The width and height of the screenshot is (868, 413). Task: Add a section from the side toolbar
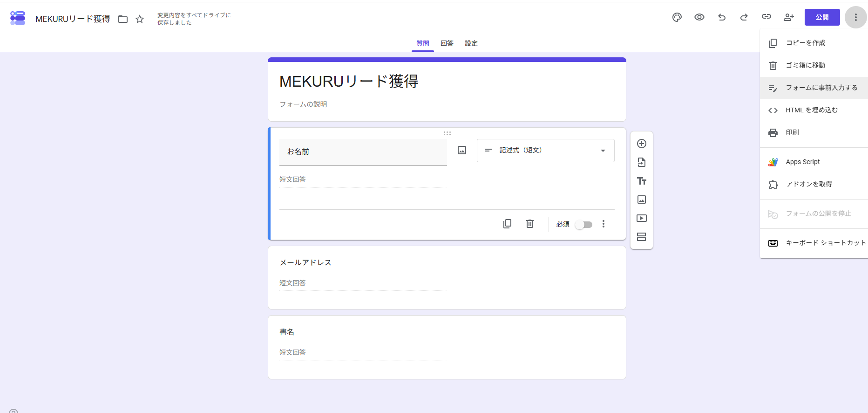pos(642,237)
